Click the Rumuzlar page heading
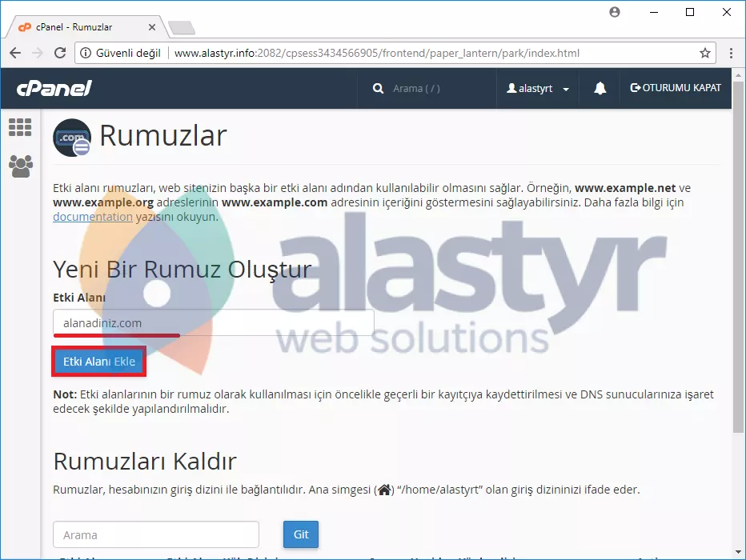This screenshot has width=746, height=560. point(163,136)
